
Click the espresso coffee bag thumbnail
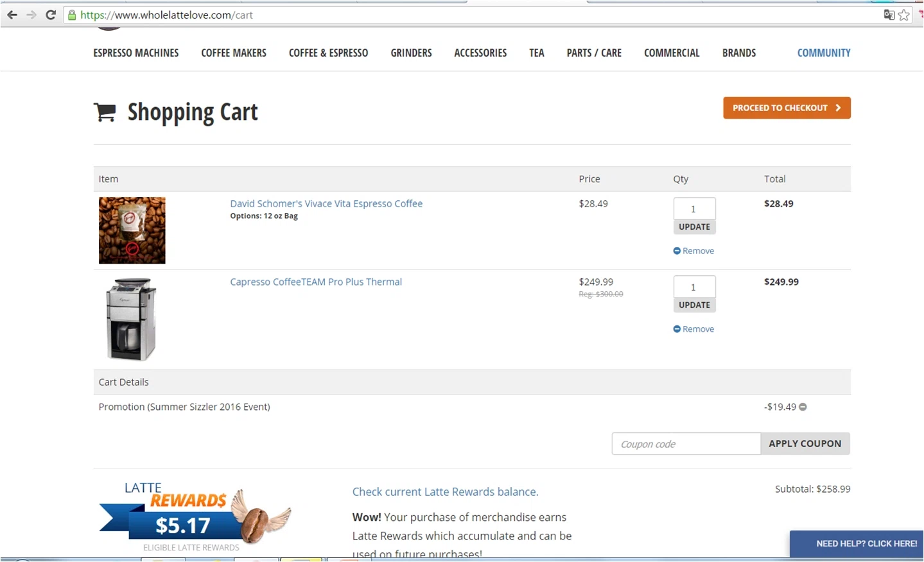[132, 230]
